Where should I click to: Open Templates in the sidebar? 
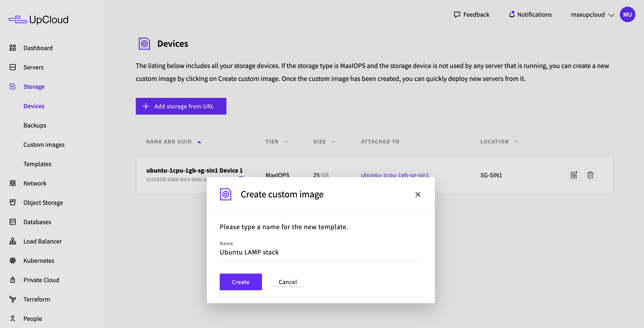(37, 164)
